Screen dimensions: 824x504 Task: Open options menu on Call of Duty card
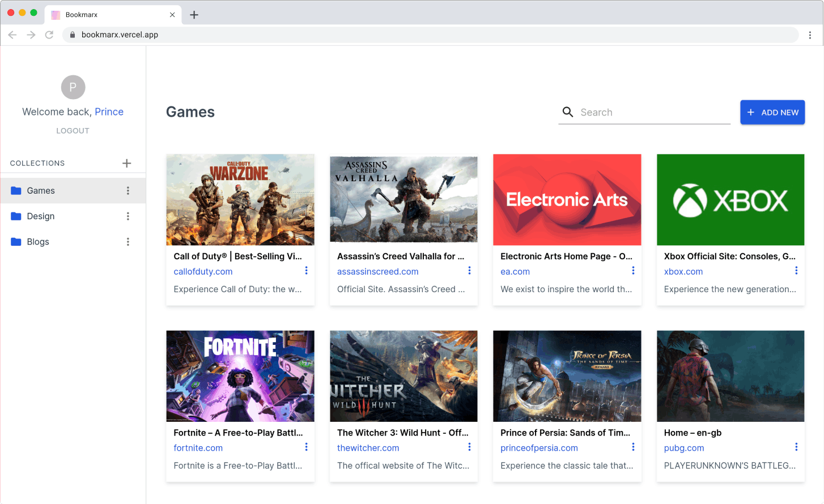point(306,271)
